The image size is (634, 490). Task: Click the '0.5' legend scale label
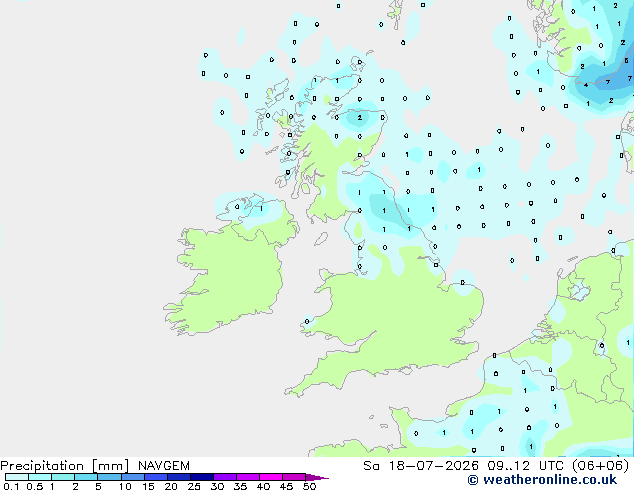click(x=34, y=486)
